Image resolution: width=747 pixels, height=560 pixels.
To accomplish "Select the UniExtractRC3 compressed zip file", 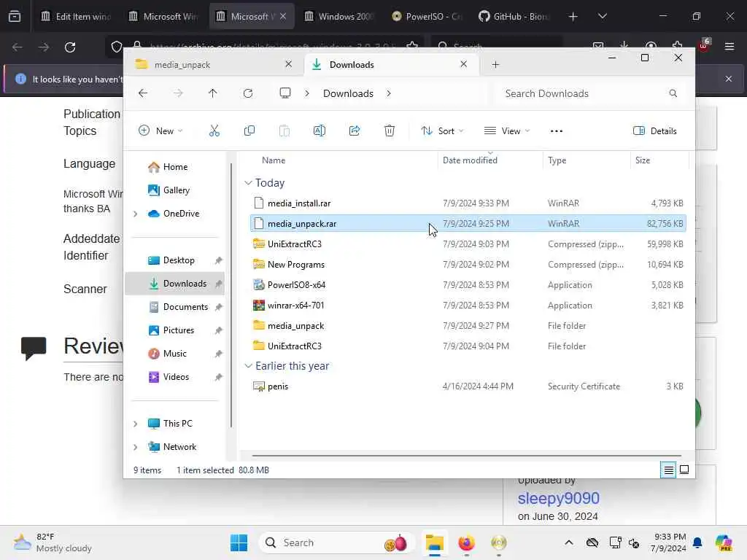I will [x=468, y=244].
